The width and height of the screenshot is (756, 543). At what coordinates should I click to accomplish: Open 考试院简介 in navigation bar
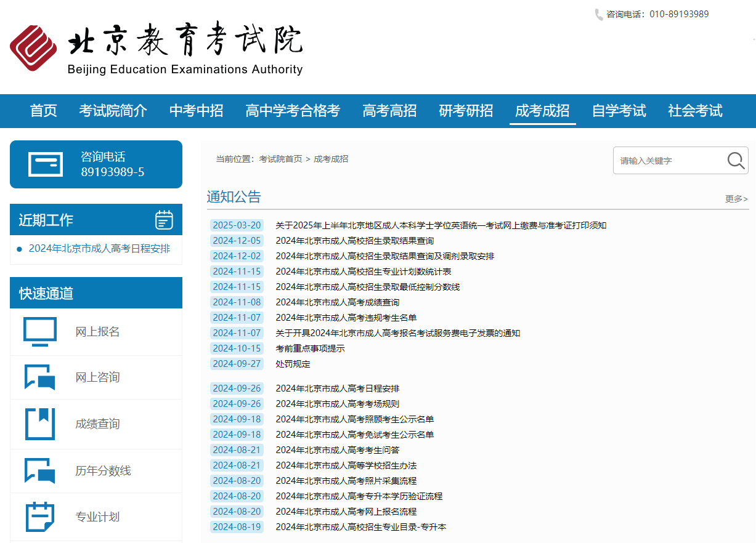click(x=113, y=111)
